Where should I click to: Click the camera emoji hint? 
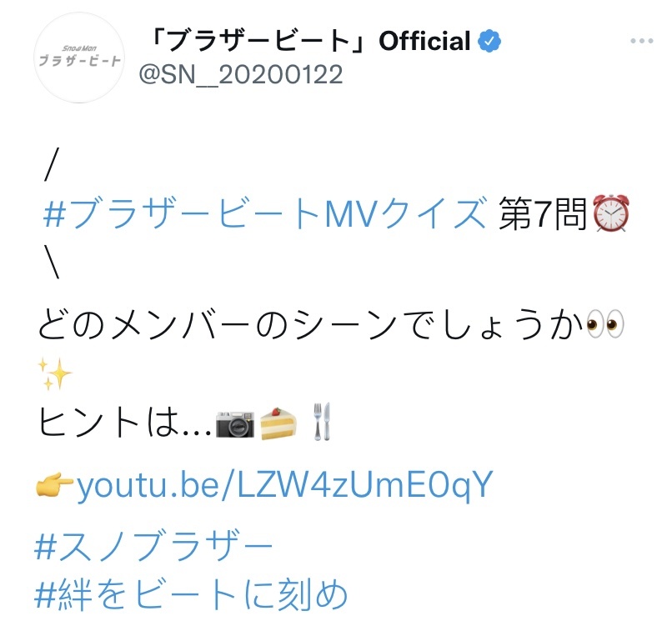click(235, 423)
